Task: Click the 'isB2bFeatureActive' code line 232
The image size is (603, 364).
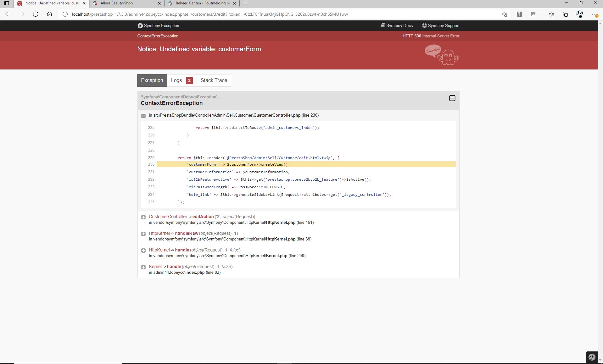Action: [x=279, y=179]
